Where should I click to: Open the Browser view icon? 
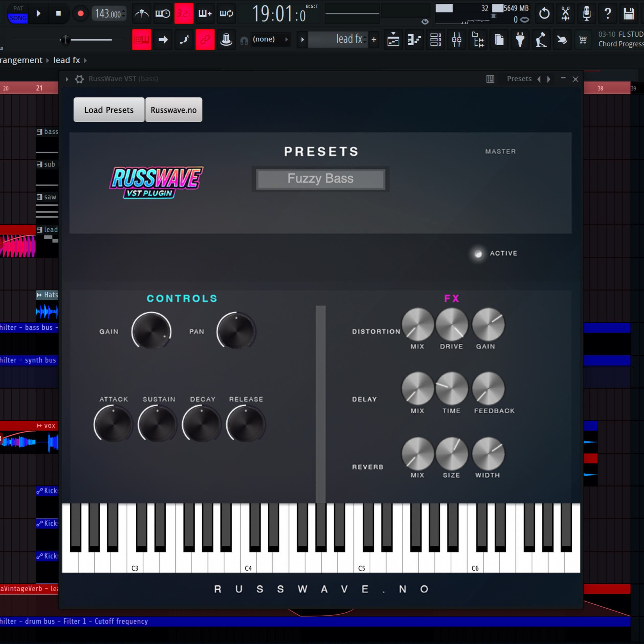click(478, 40)
